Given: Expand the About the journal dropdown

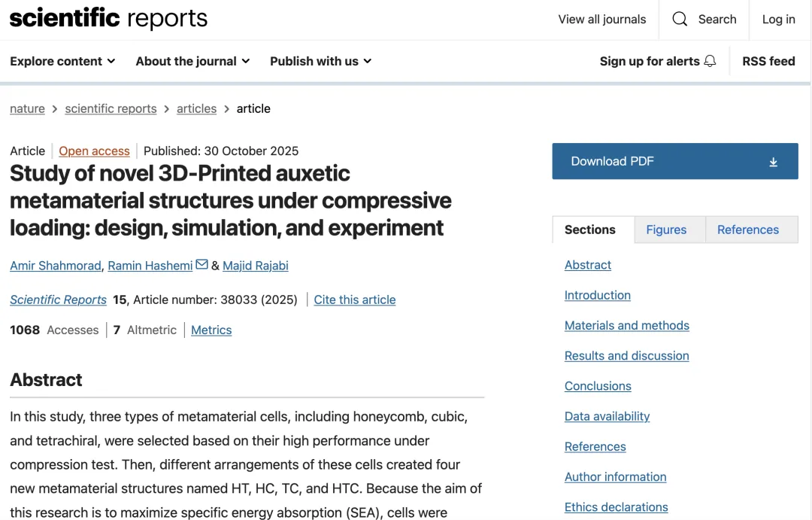Looking at the screenshot, I should [192, 61].
